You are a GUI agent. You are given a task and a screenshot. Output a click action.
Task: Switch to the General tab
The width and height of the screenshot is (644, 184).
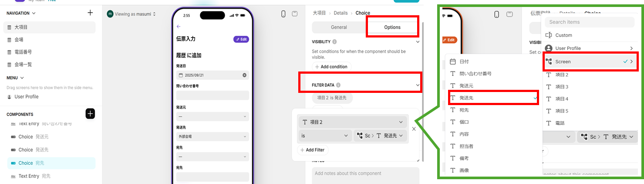coord(339,27)
